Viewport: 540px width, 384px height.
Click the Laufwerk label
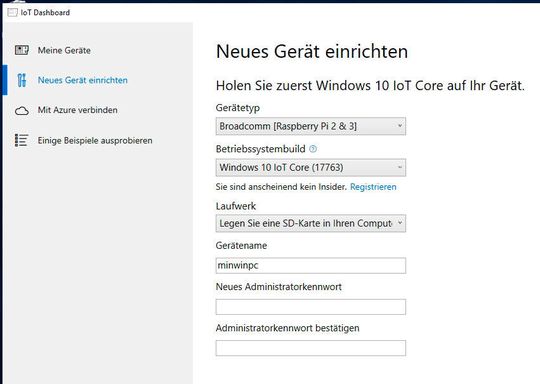(236, 206)
